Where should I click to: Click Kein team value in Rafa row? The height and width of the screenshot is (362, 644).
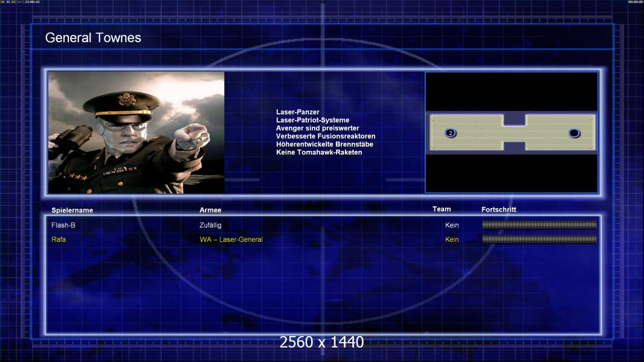click(452, 240)
